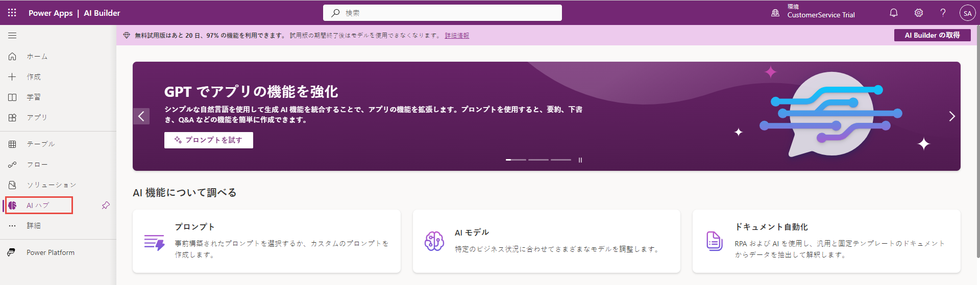This screenshot has width=980, height=285.
Task: Click the AI モデル card brain icon
Action: click(x=434, y=241)
